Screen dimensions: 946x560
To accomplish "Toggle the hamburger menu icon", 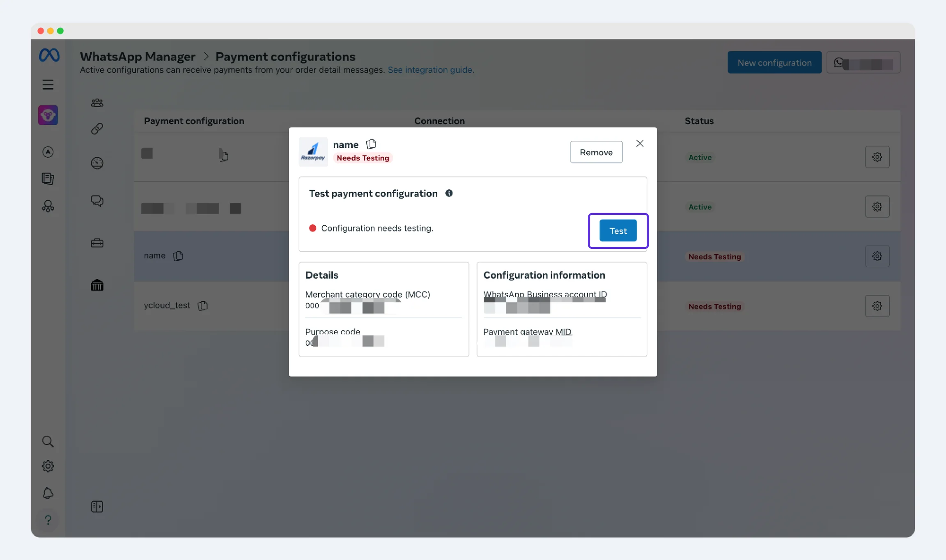I will (48, 85).
